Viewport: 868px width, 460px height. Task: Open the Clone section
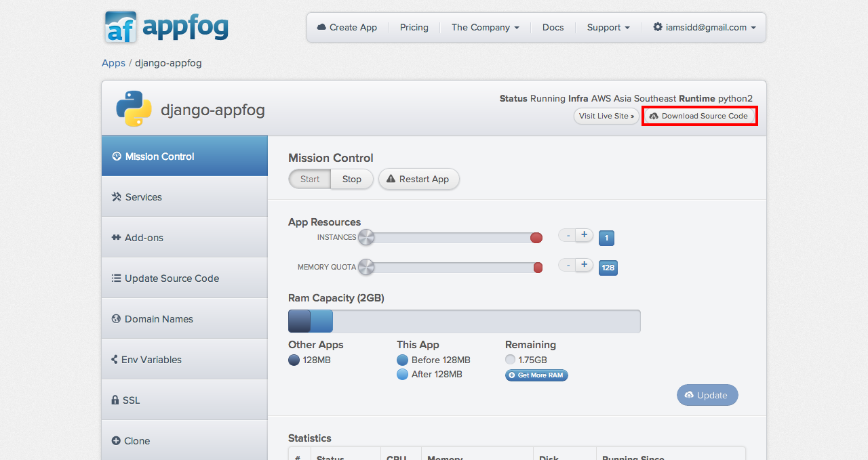184,440
